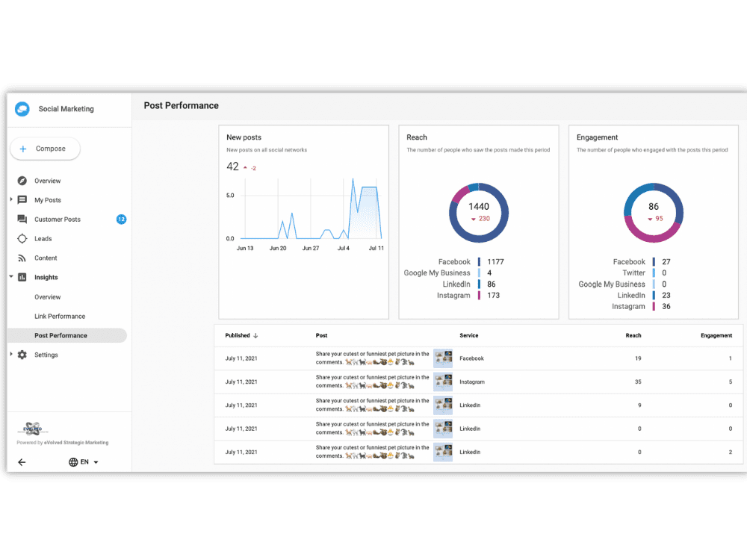Select the Overview compass icon in sidebar
747x560 pixels.
point(22,181)
